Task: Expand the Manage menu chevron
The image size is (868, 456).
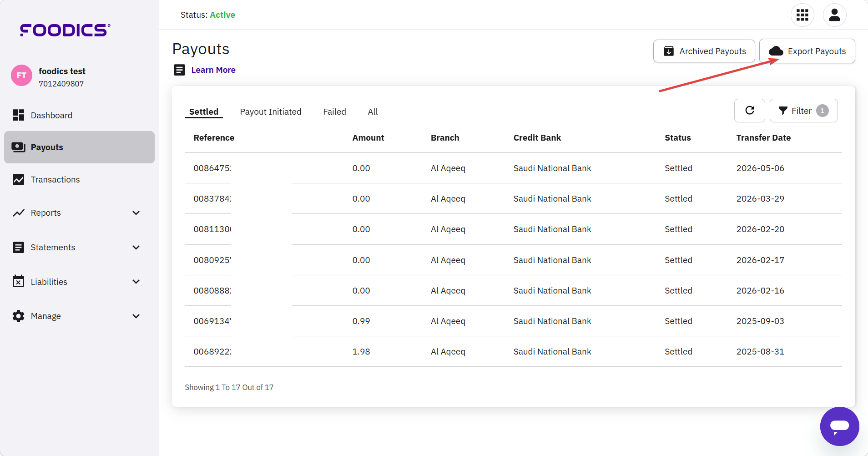Action: (136, 316)
